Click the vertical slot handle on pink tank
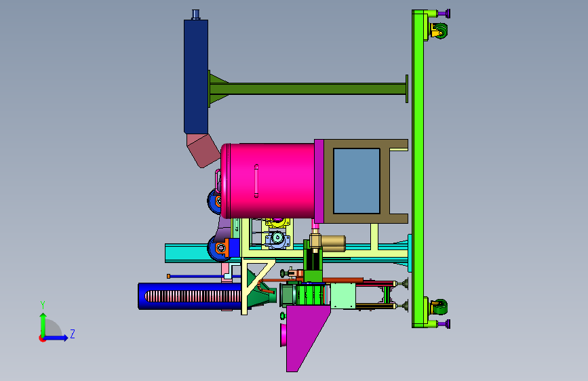 [x=256, y=181]
